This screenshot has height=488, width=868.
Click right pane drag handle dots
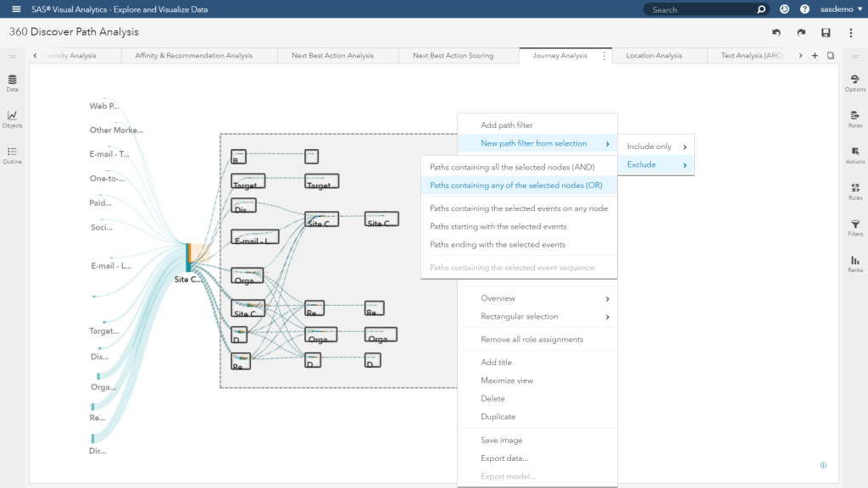[855, 56]
